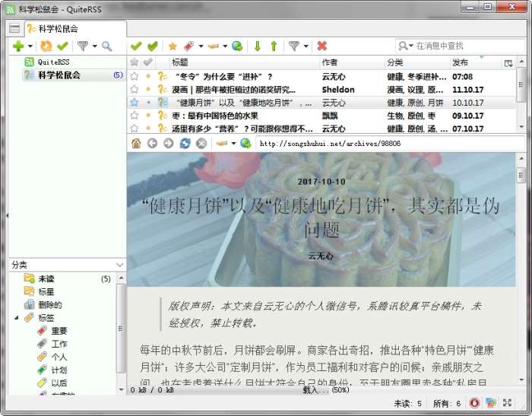Star the selected news via toolbar star
The width and height of the screenshot is (532, 416).
point(173,46)
